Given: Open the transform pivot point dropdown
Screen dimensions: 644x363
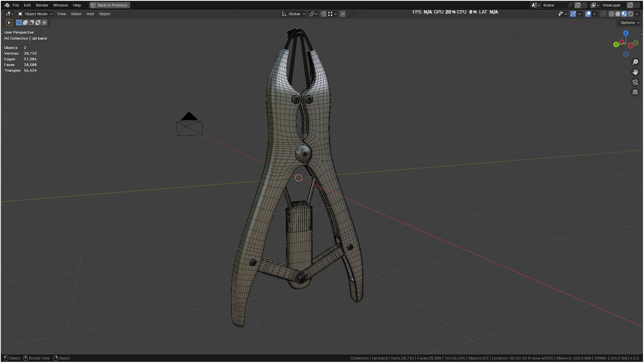Looking at the screenshot, I should [x=313, y=14].
